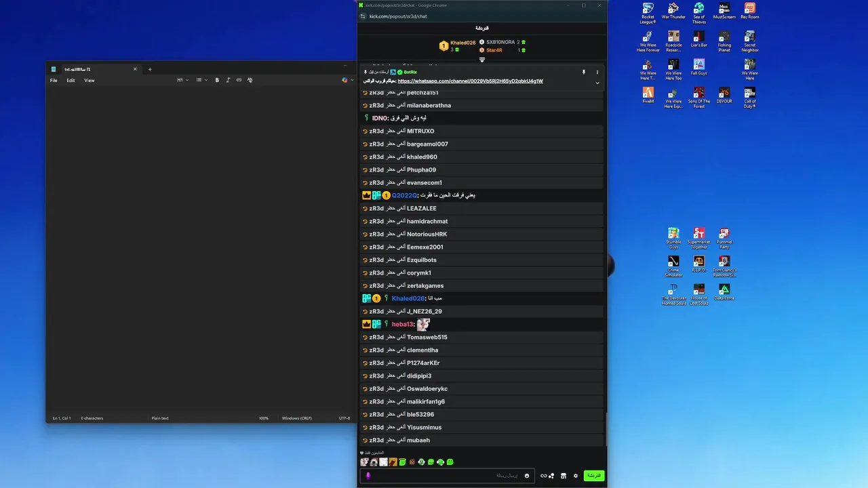Open the emote picker in chat input
Viewport: 868px width, 488px height.
[527, 476]
